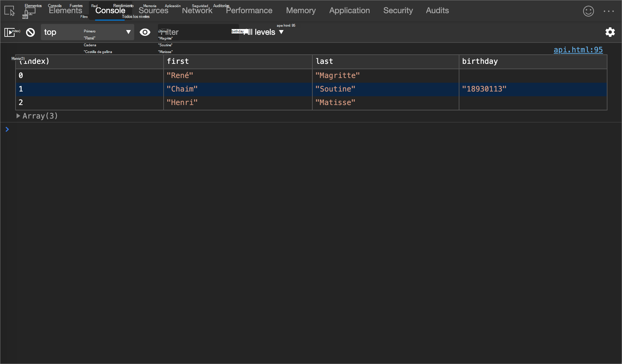The image size is (622, 364).
Task: Clear the console messages
Action: (x=30, y=32)
